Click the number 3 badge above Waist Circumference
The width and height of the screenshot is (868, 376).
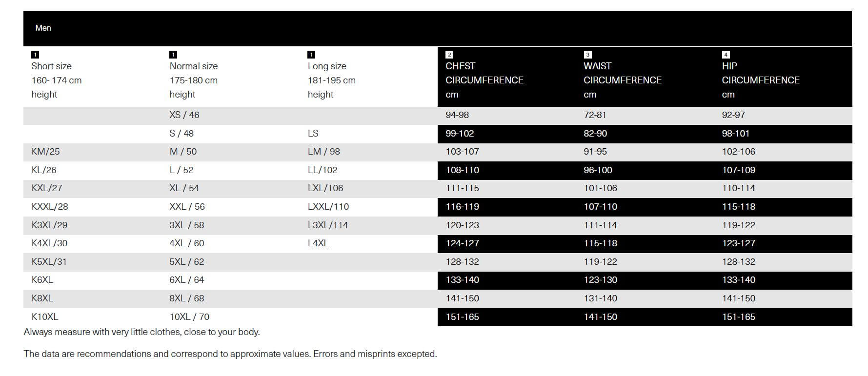[x=587, y=55]
